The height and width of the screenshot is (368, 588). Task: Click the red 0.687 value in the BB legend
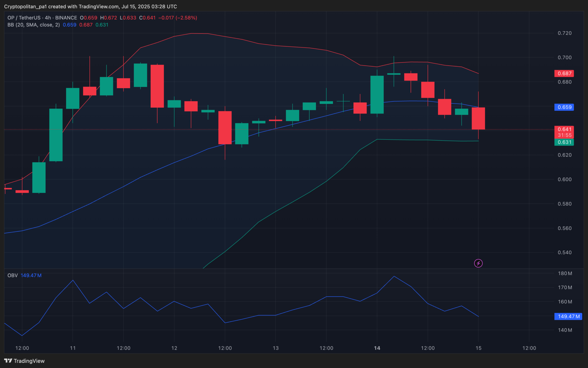86,25
